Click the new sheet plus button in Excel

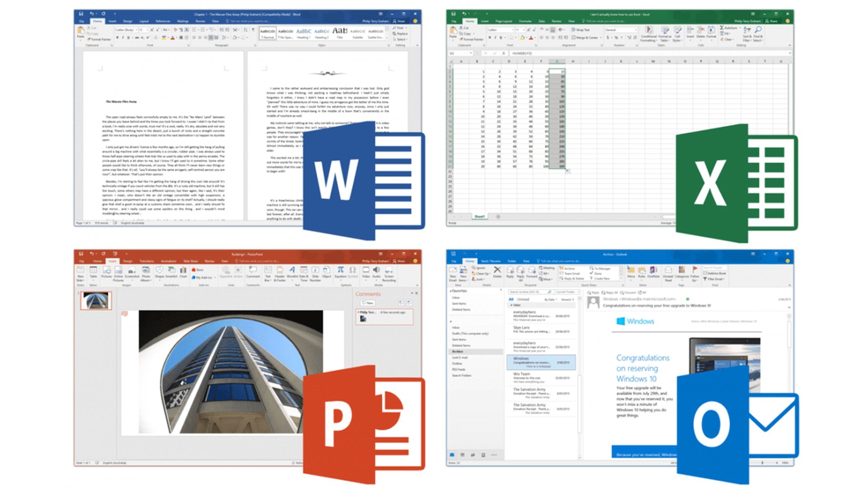(498, 217)
